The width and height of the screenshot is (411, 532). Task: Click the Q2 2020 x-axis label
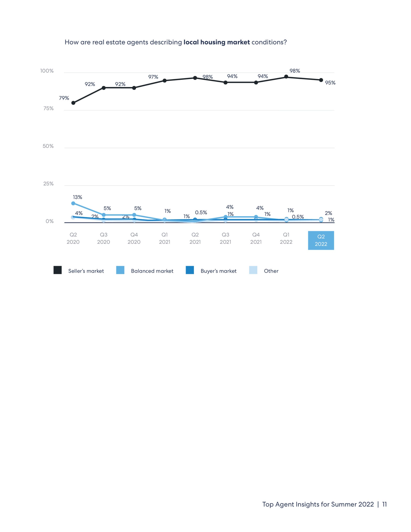tap(73, 238)
